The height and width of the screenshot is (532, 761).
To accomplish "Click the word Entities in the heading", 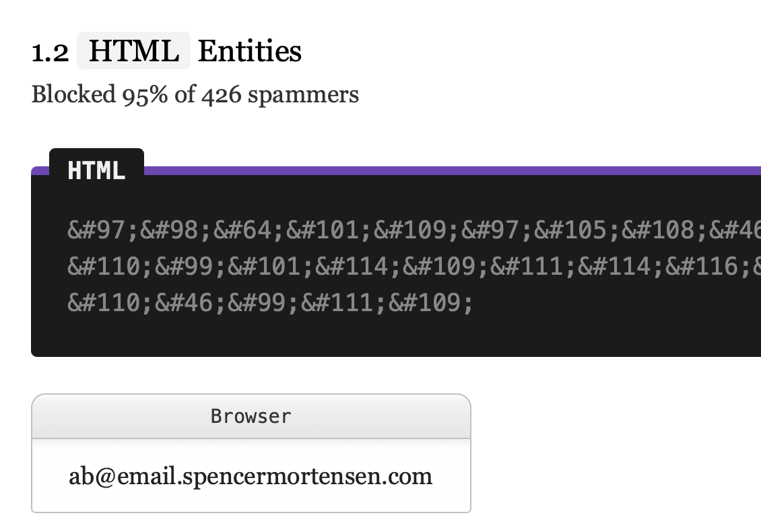I will pos(250,51).
